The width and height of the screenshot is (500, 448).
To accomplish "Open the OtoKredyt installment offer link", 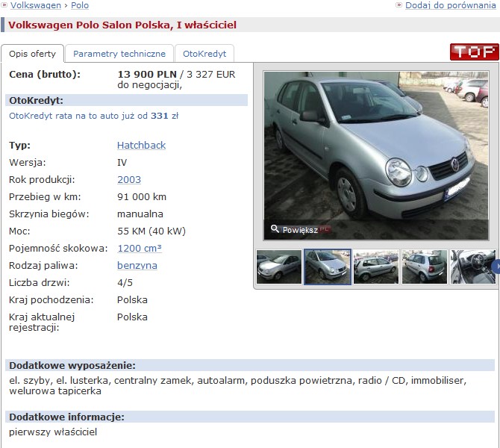I will click(x=94, y=116).
